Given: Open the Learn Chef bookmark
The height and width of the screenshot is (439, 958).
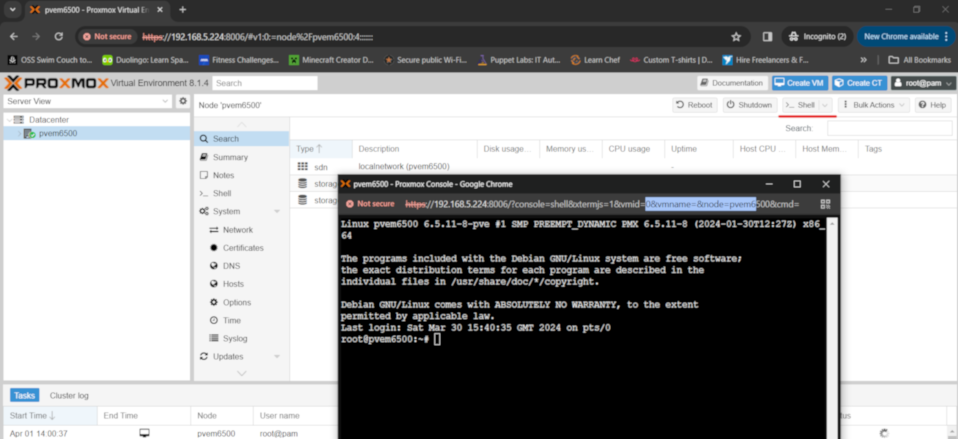Looking at the screenshot, I should pos(595,60).
